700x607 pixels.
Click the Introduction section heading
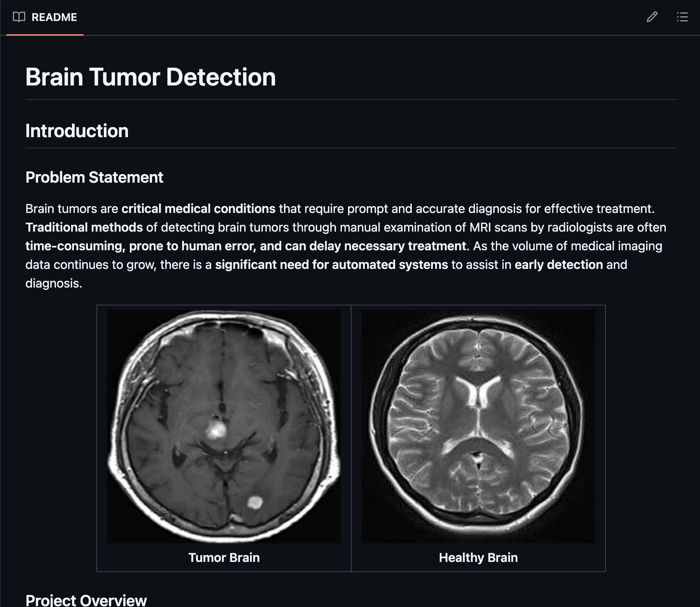(x=77, y=131)
